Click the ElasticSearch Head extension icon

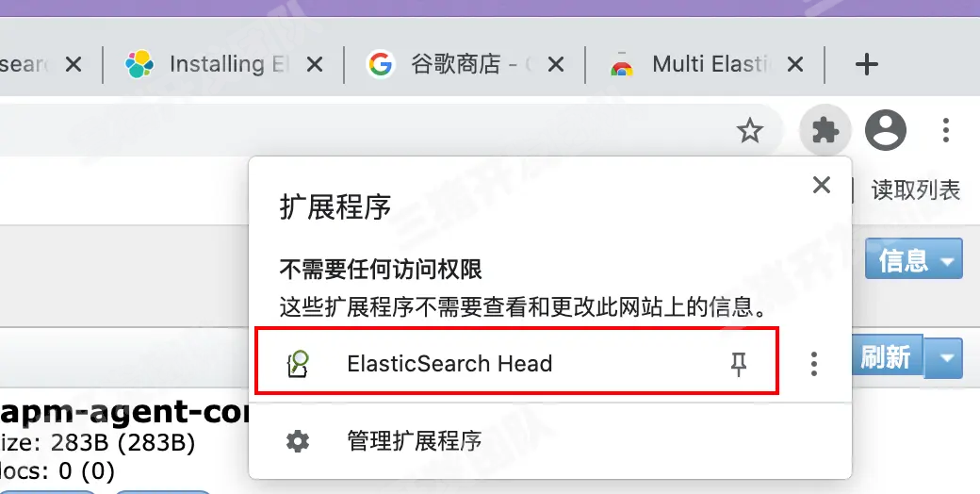(x=298, y=363)
